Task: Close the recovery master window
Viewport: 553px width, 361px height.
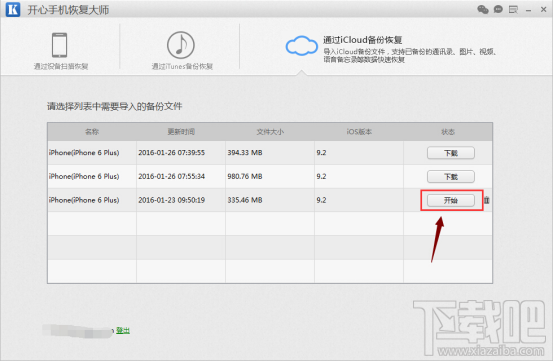Action: (543, 10)
